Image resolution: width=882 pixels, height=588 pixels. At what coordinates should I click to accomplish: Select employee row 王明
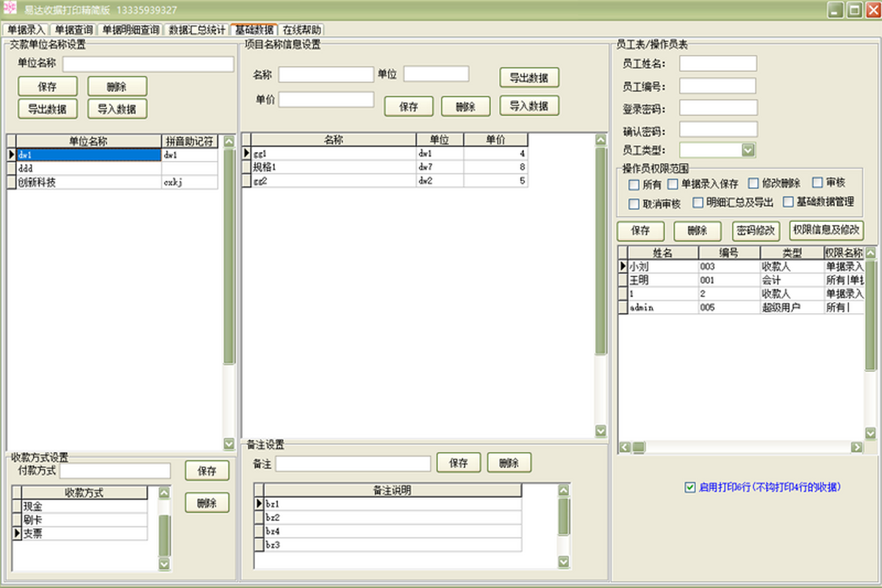click(741, 280)
